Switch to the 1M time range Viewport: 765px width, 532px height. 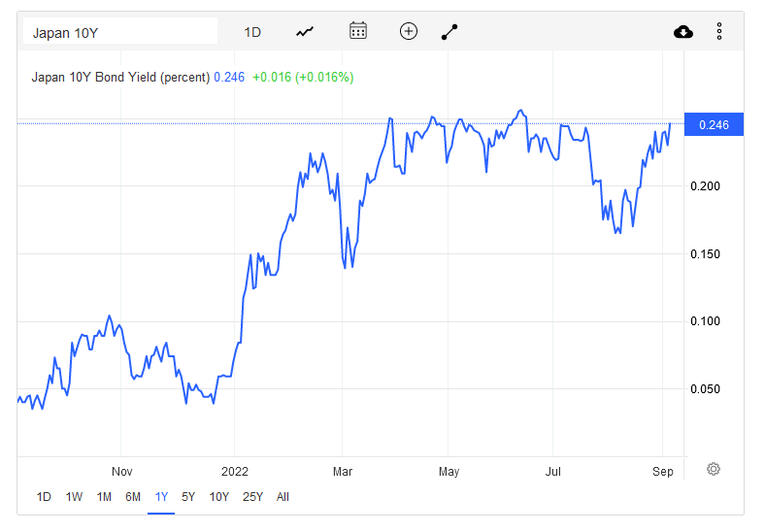click(x=104, y=497)
